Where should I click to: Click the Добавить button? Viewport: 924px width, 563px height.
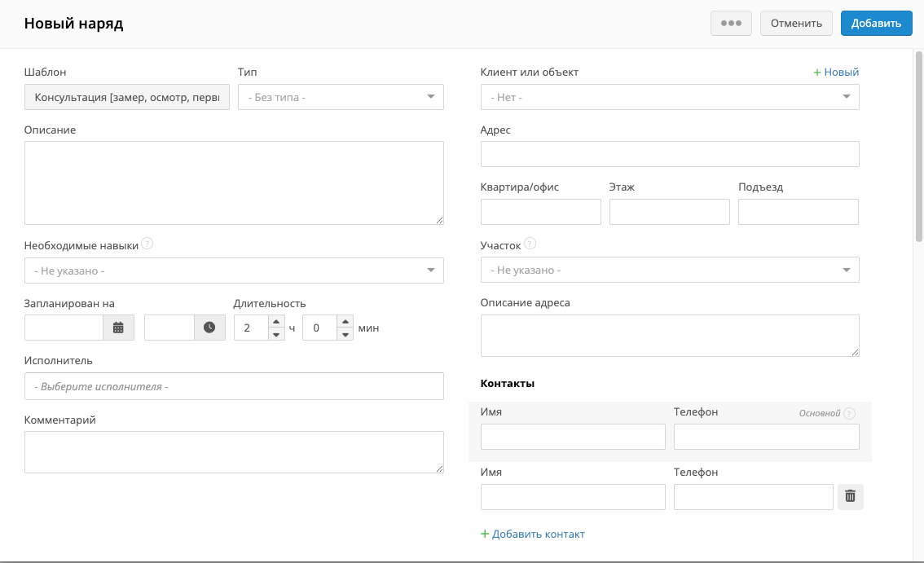pyautogui.click(x=876, y=23)
